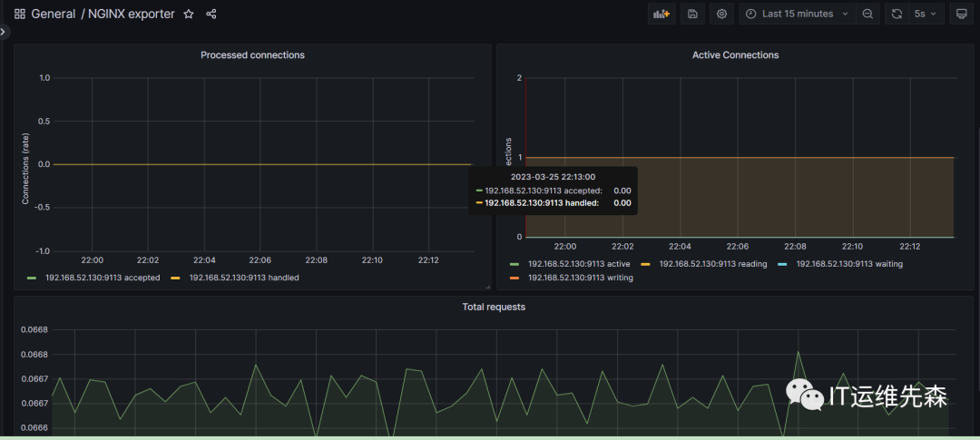Toggle accepted series in Processed connections legend

pyautogui.click(x=102, y=278)
